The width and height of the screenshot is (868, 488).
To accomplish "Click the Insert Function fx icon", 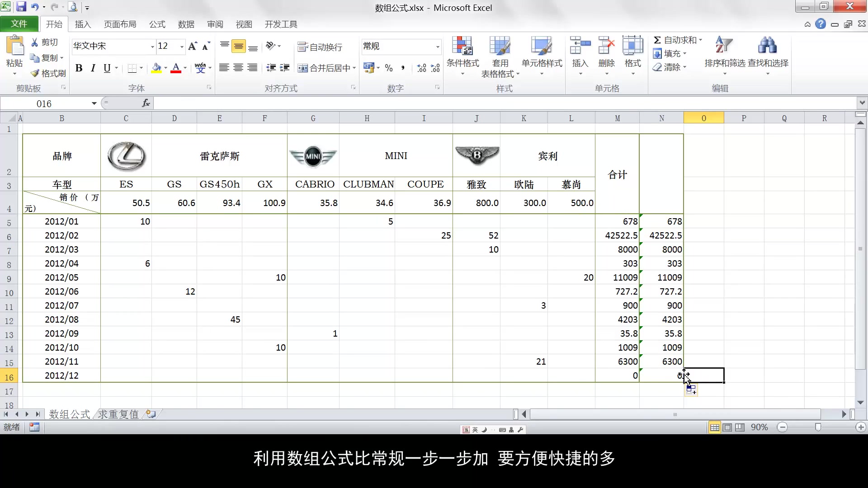I will (145, 103).
